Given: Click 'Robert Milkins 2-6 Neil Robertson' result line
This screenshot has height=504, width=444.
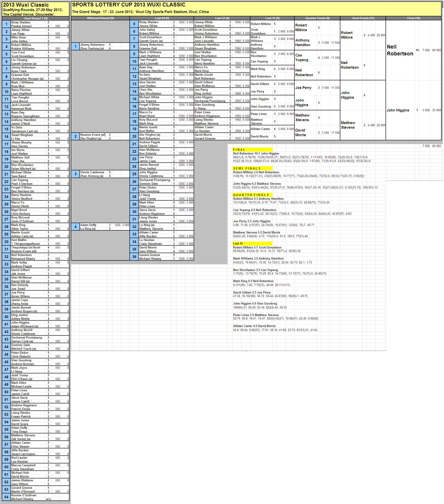Looking at the screenshot, I should click(x=256, y=172).
